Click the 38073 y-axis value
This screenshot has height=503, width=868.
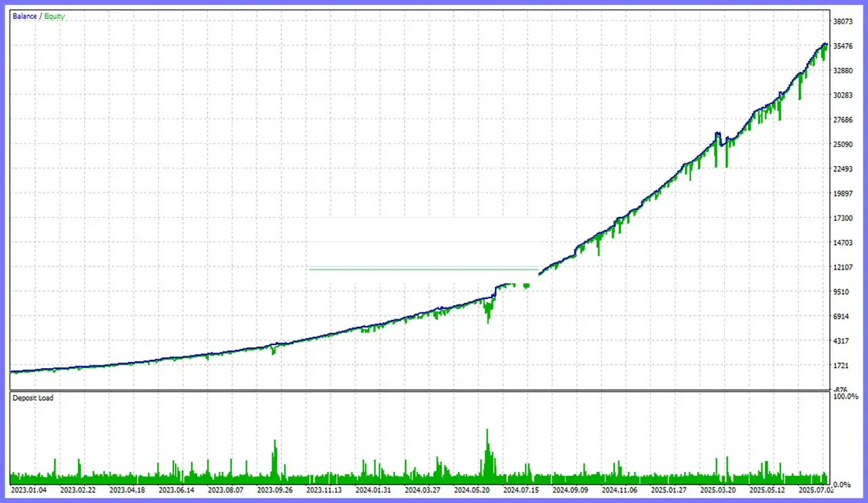[844, 22]
